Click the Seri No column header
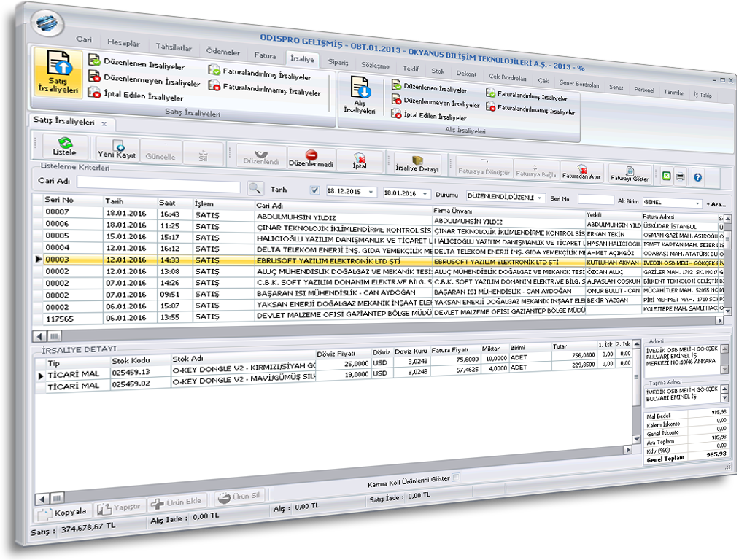Viewport: 747px width, 560px height. point(59,200)
